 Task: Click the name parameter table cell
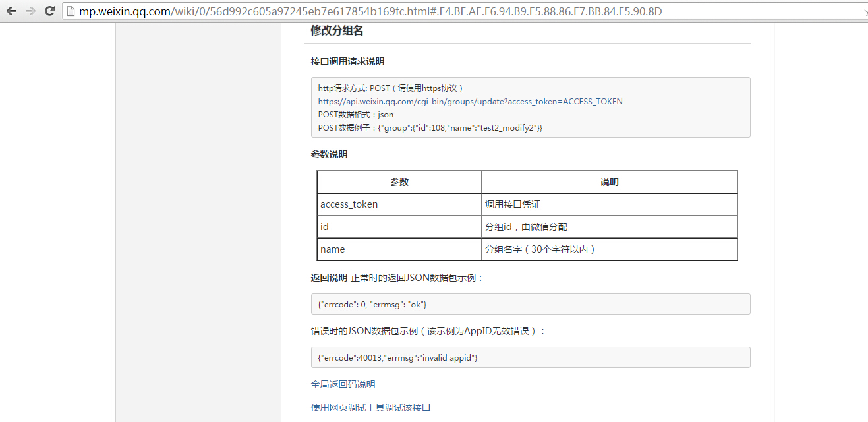click(x=399, y=249)
